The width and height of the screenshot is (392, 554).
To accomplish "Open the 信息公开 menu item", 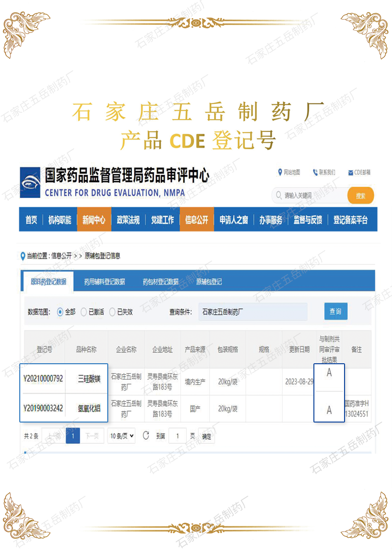I will 197,220.
